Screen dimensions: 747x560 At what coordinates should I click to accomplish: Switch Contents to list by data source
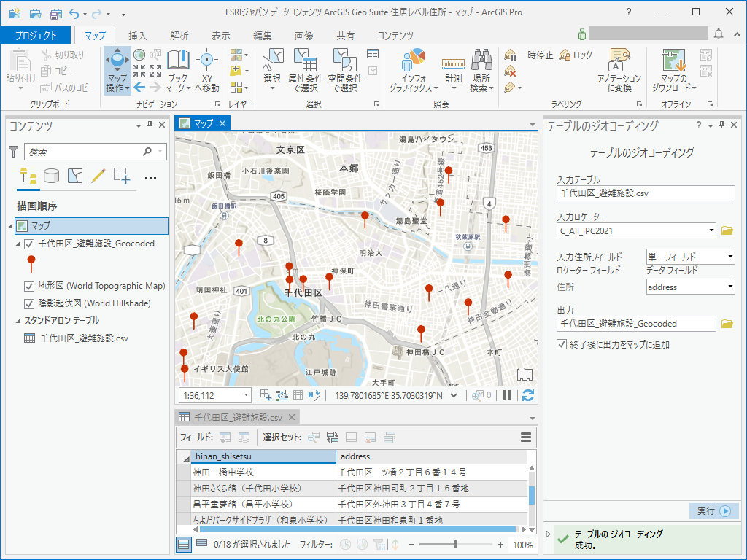[52, 176]
